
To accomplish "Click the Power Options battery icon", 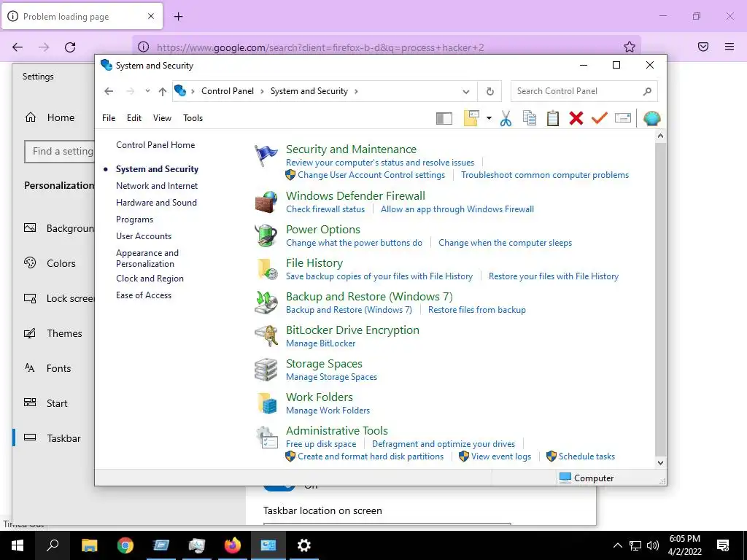I will (x=266, y=236).
